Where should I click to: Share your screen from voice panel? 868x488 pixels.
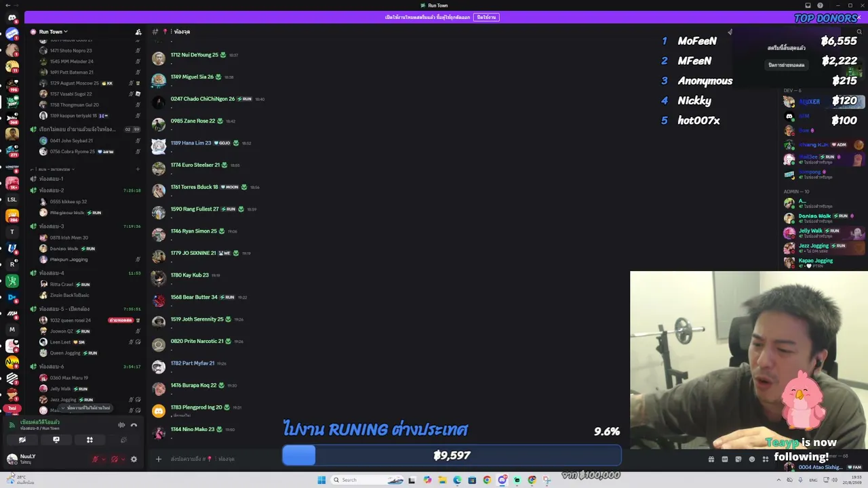(56, 440)
